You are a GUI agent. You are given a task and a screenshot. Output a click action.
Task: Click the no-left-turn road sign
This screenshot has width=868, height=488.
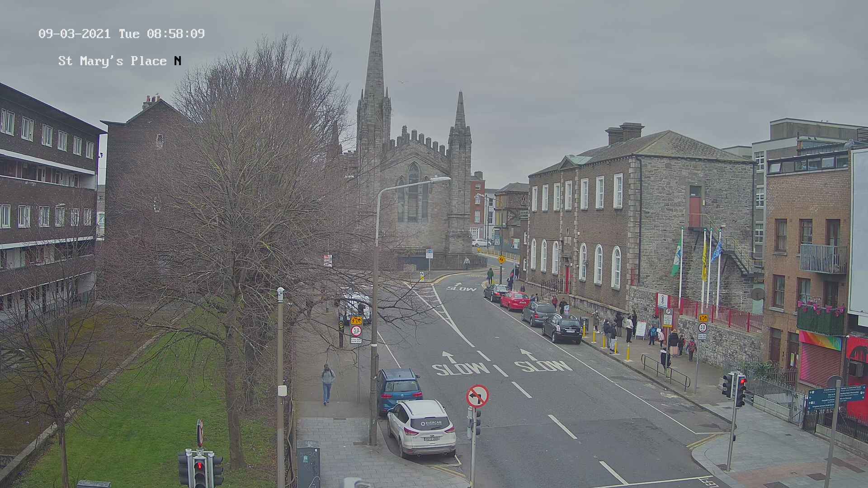coord(477,396)
